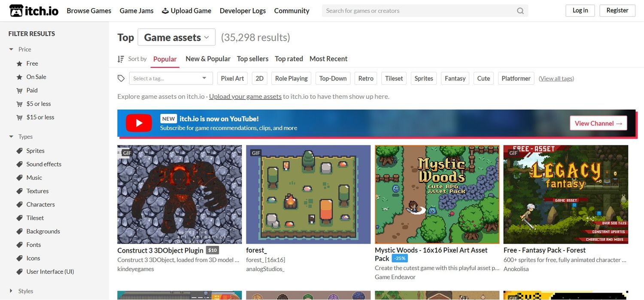Click the tag icon next to Backgrounds
This screenshot has width=644, height=300.
[19, 231]
